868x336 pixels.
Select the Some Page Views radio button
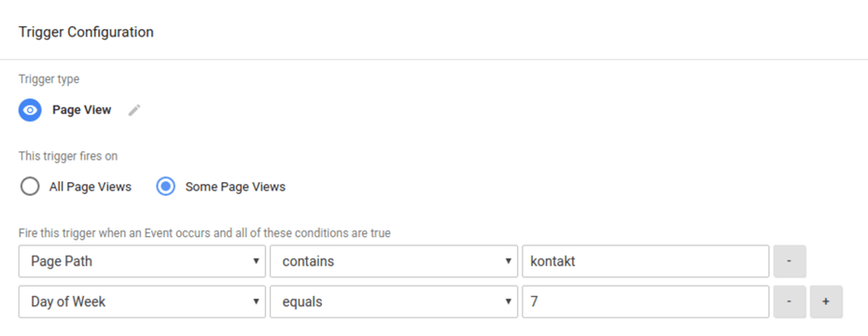[x=165, y=187]
